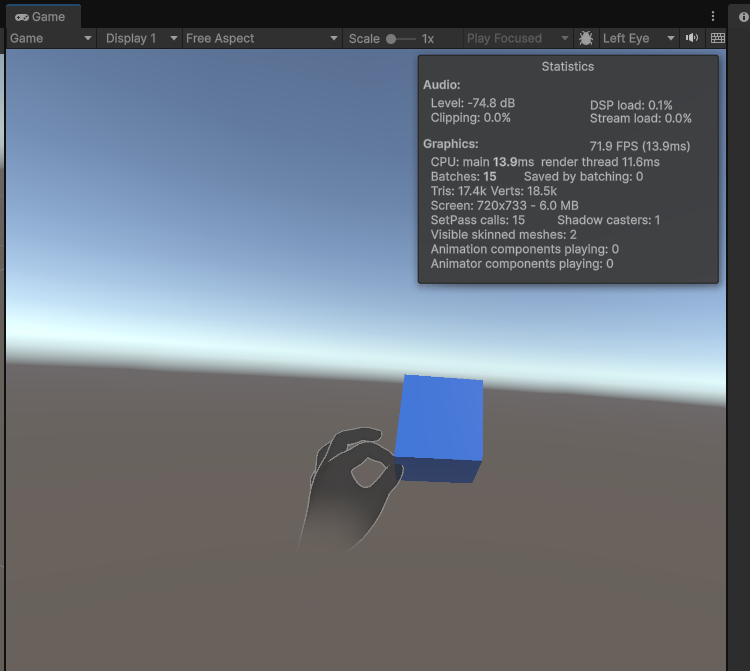Click Animation components playing: 0 line
Image resolution: width=750 pixels, height=671 pixels.
[524, 249]
